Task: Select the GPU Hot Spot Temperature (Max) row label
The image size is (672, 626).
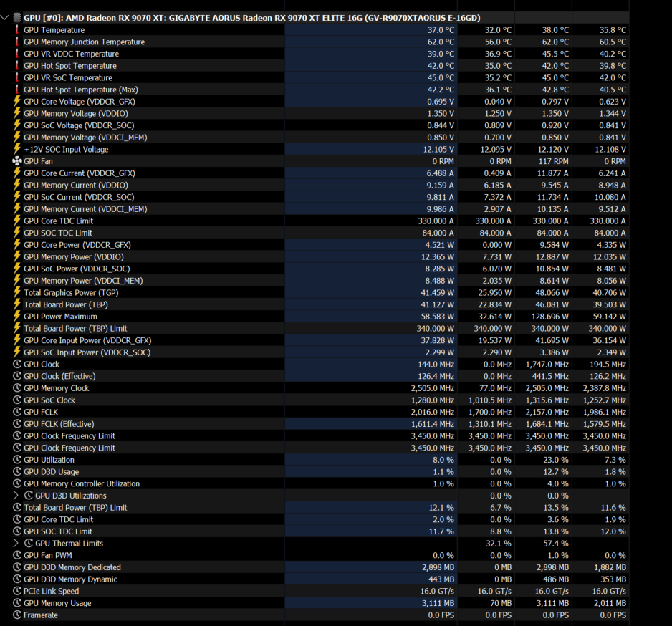Action: 81,90
